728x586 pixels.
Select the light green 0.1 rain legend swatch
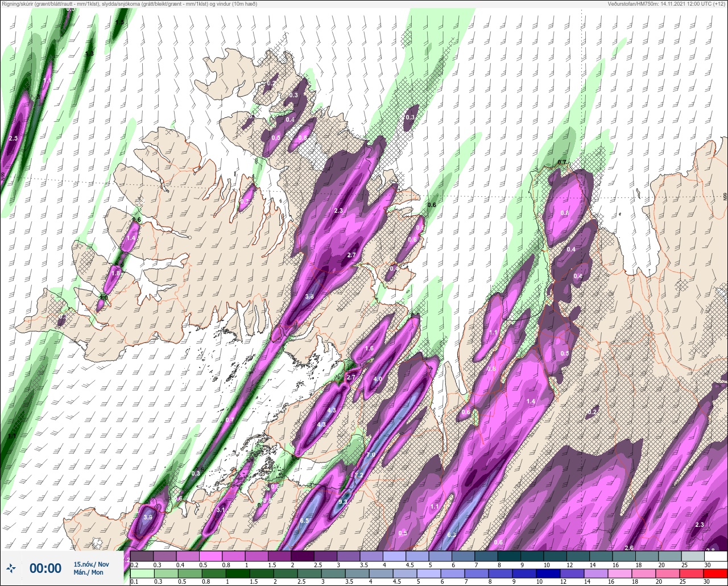142,573
